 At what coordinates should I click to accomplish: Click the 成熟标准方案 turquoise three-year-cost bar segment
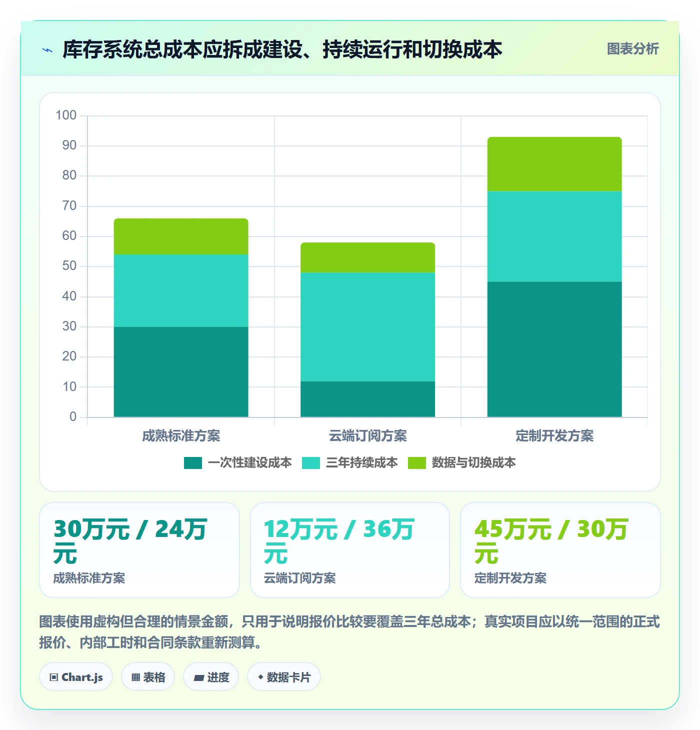point(181,291)
